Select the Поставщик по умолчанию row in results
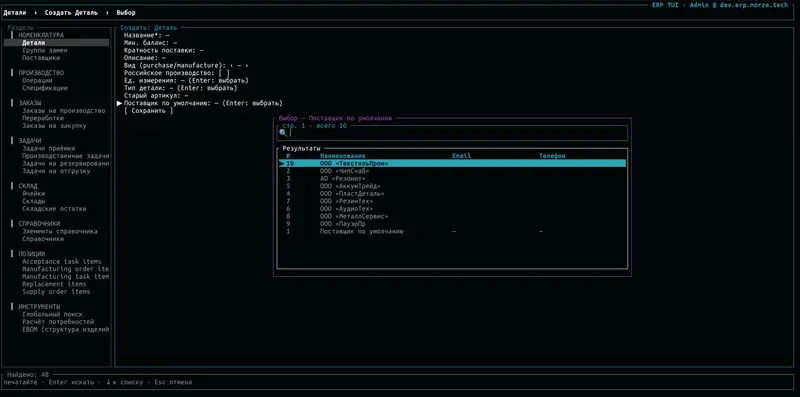This screenshot has height=397, width=800. click(x=452, y=231)
